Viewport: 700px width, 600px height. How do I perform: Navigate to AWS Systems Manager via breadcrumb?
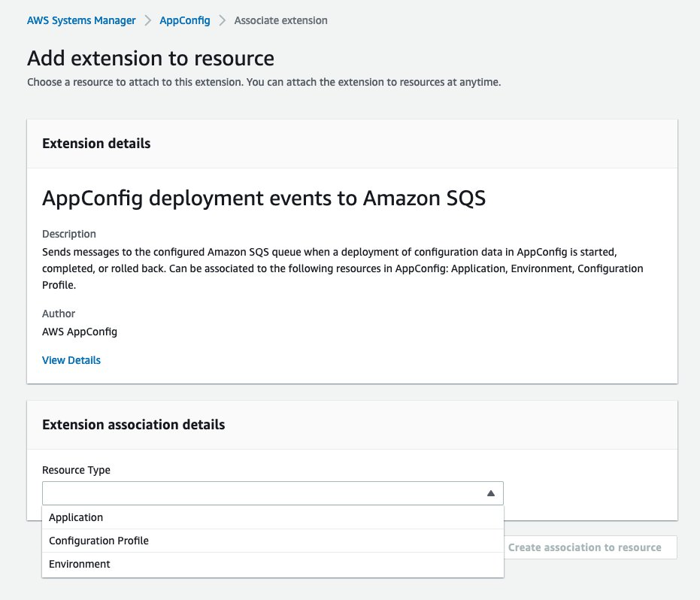[x=80, y=20]
